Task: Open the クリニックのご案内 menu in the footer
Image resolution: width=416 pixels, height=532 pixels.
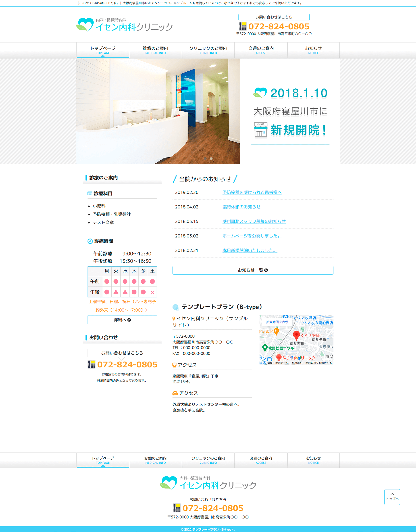Action: click(x=208, y=460)
